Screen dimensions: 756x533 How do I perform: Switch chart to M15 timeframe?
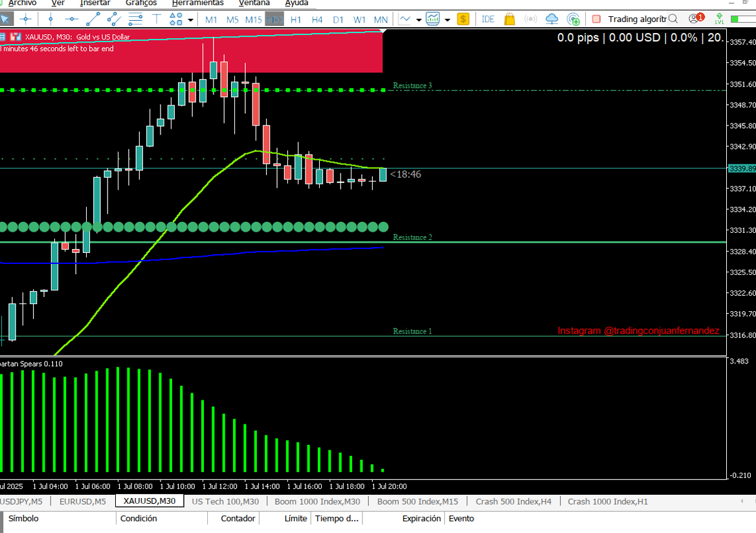[x=253, y=19]
